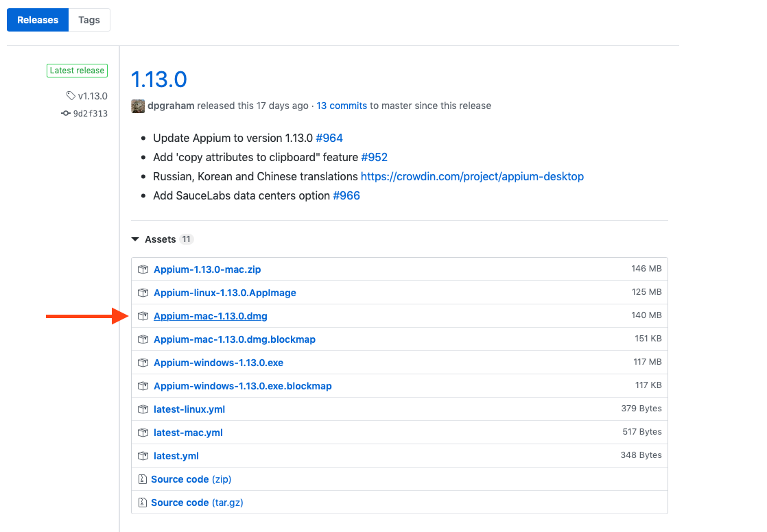Click zip file icon for Source code (zip)
767x532 pixels.
point(142,479)
